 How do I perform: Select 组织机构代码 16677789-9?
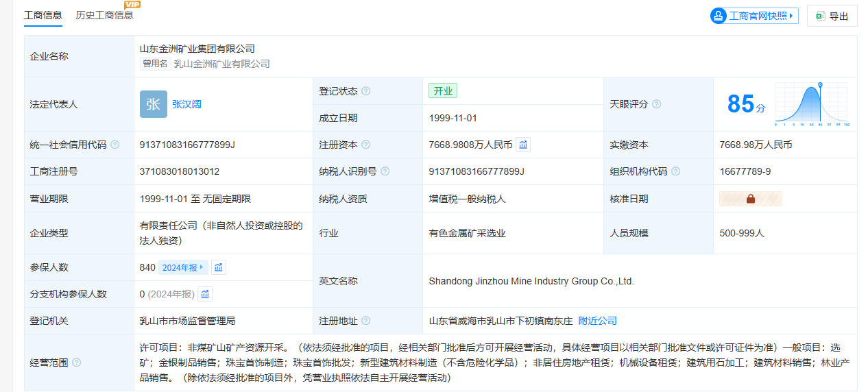click(x=745, y=171)
